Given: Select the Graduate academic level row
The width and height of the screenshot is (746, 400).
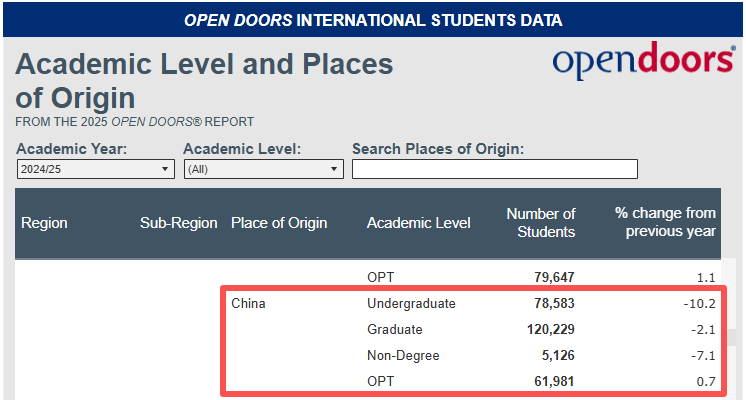Looking at the screenshot, I should pos(394,329).
